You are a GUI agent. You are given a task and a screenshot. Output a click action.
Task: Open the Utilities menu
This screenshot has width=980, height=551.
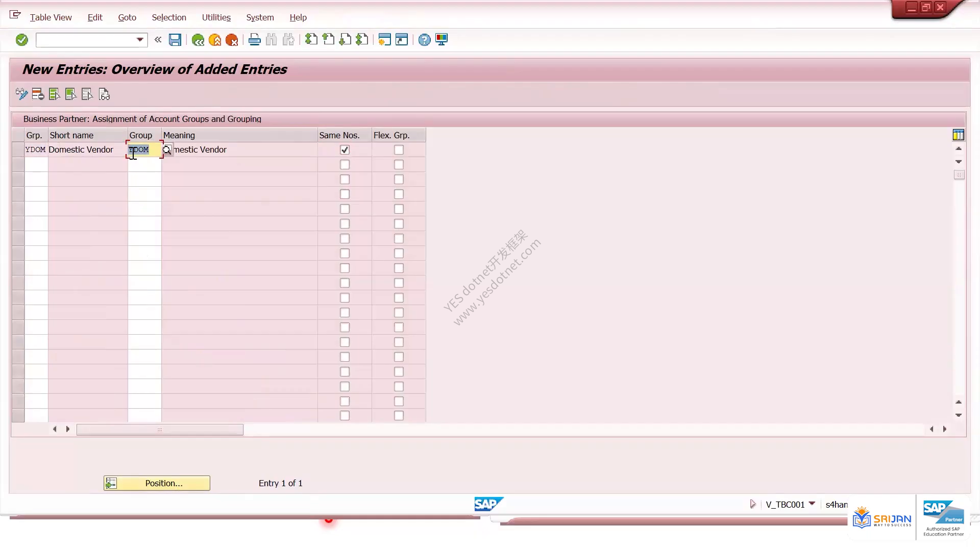tap(216, 17)
